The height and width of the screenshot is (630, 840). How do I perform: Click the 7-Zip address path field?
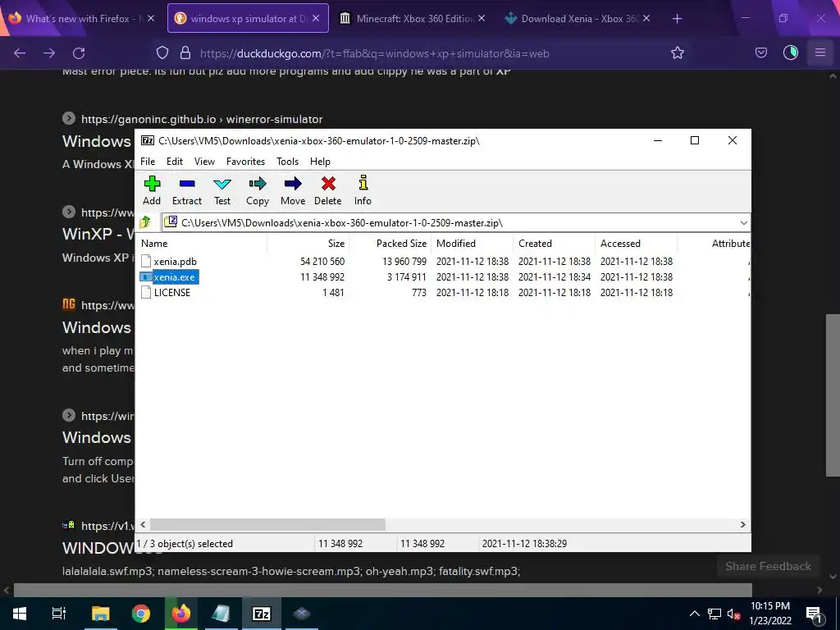click(x=450, y=223)
